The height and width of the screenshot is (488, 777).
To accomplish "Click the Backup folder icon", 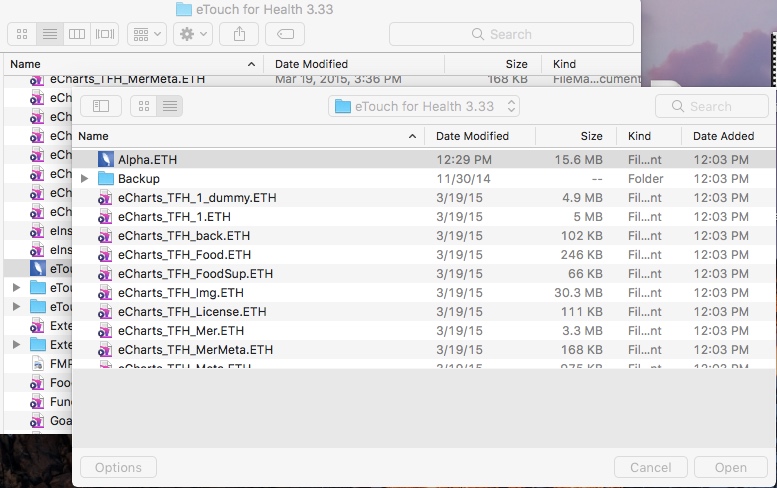I will 106,178.
